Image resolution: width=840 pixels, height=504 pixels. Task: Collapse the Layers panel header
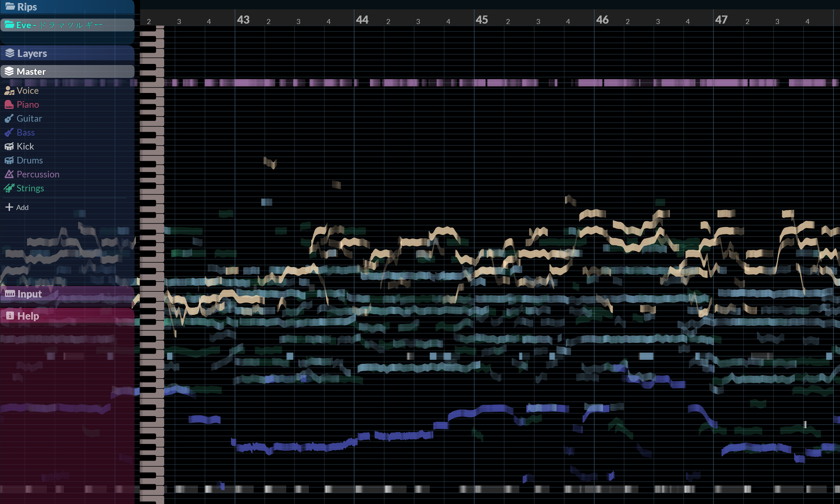click(x=32, y=53)
